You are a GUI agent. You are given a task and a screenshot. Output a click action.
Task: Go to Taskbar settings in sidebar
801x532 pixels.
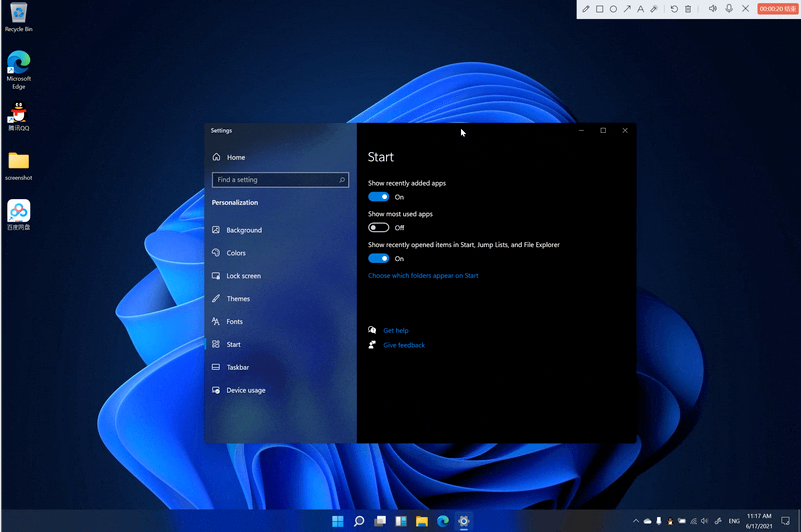click(x=237, y=367)
